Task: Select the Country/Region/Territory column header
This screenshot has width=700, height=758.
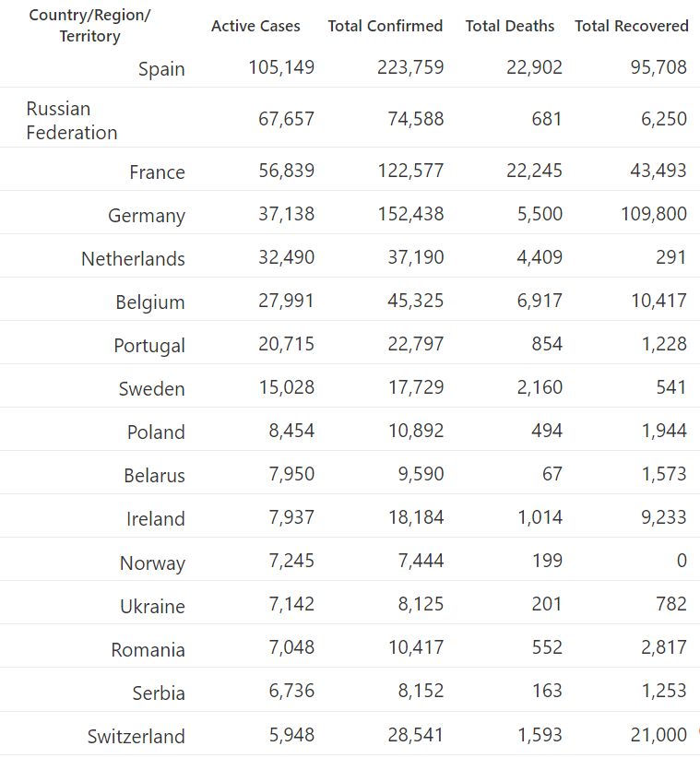Action: point(89,25)
